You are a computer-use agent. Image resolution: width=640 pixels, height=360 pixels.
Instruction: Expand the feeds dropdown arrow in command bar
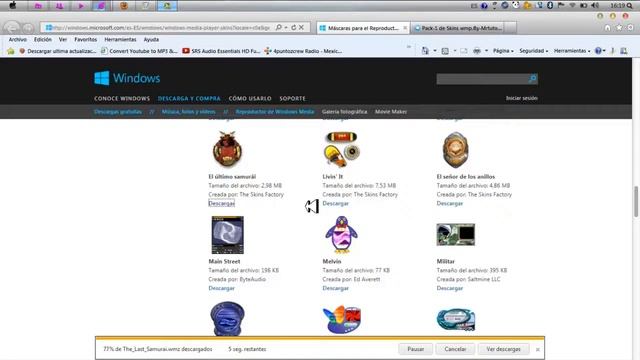pyautogui.click(x=455, y=51)
